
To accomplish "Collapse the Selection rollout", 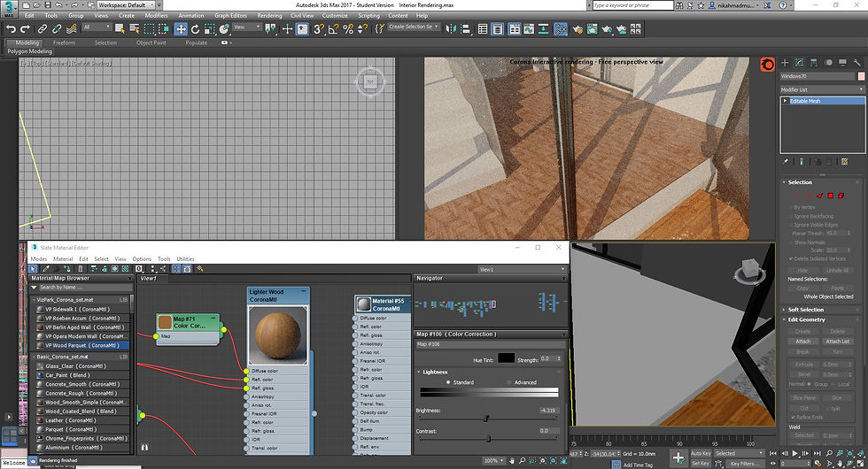I will [x=800, y=182].
